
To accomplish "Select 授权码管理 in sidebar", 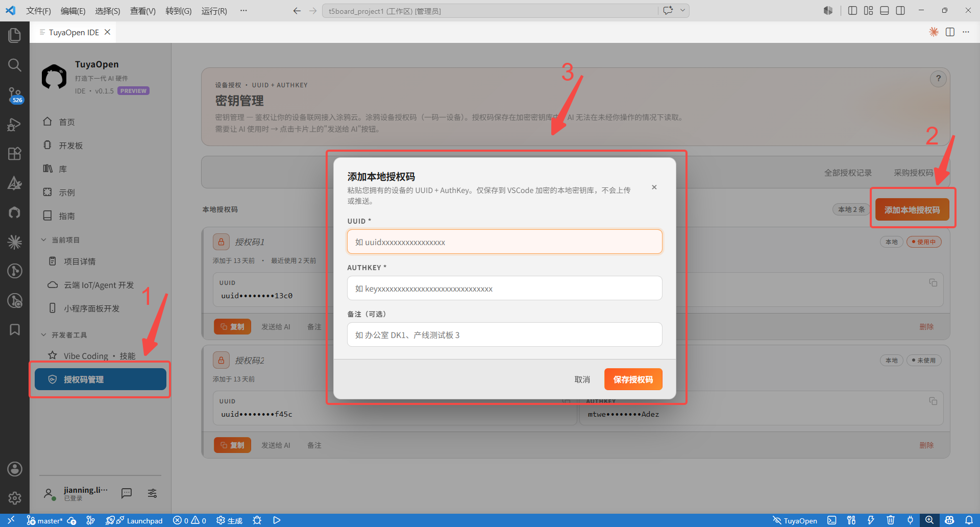I will coord(101,379).
